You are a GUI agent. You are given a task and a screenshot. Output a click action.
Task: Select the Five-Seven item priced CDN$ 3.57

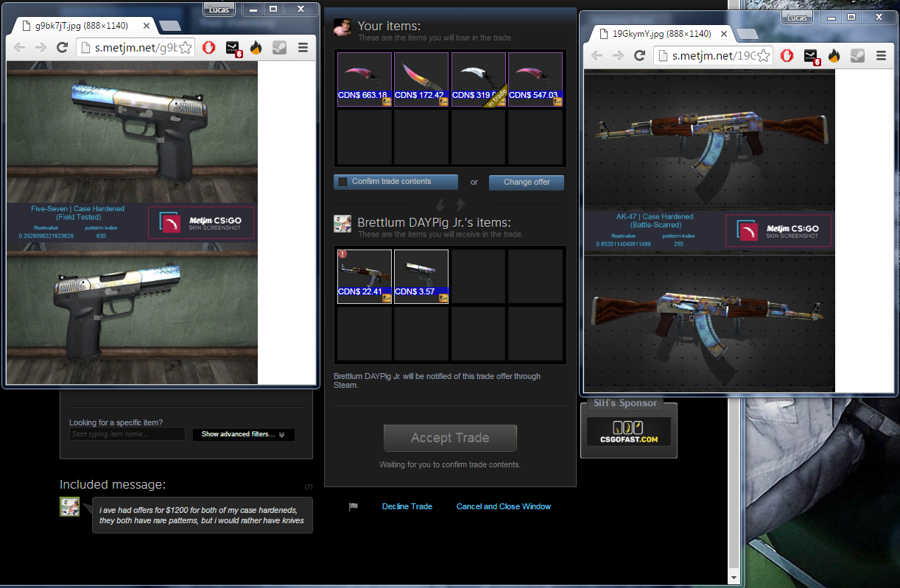coord(421,277)
